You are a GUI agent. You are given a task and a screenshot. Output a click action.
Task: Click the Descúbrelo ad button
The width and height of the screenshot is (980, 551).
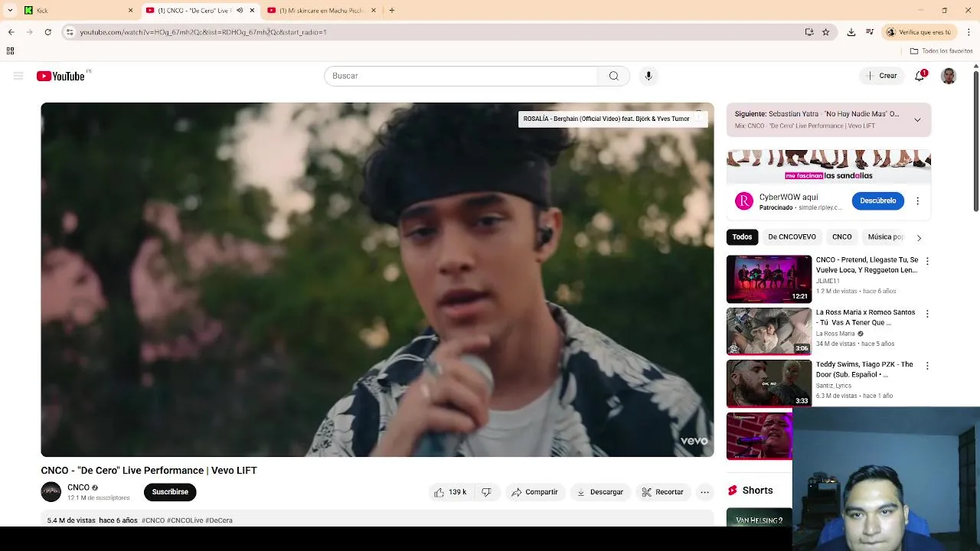coord(877,201)
